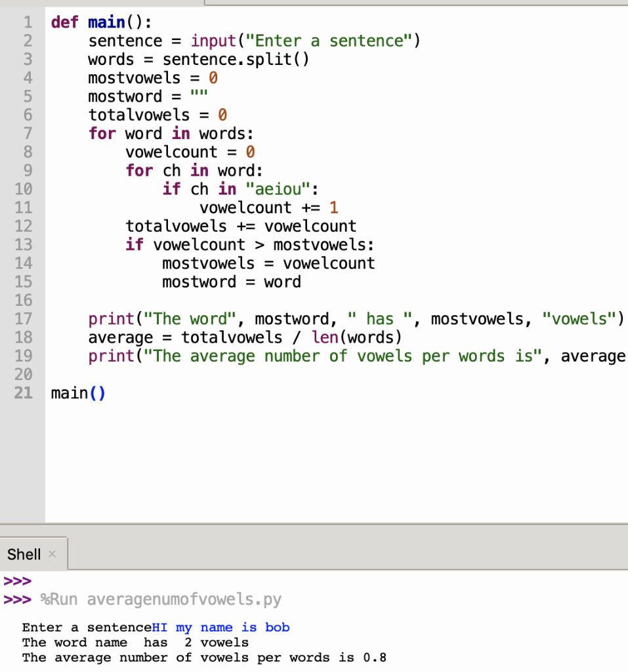Image resolution: width=628 pixels, height=672 pixels.
Task: Click 'vowelcount += 1' on line 11
Action: click(x=269, y=207)
